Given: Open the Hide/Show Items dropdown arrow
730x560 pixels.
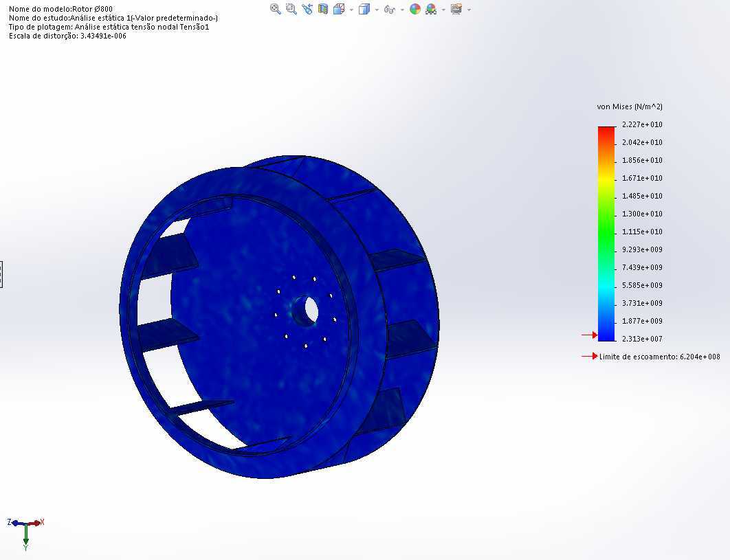Looking at the screenshot, I should coord(402,10).
